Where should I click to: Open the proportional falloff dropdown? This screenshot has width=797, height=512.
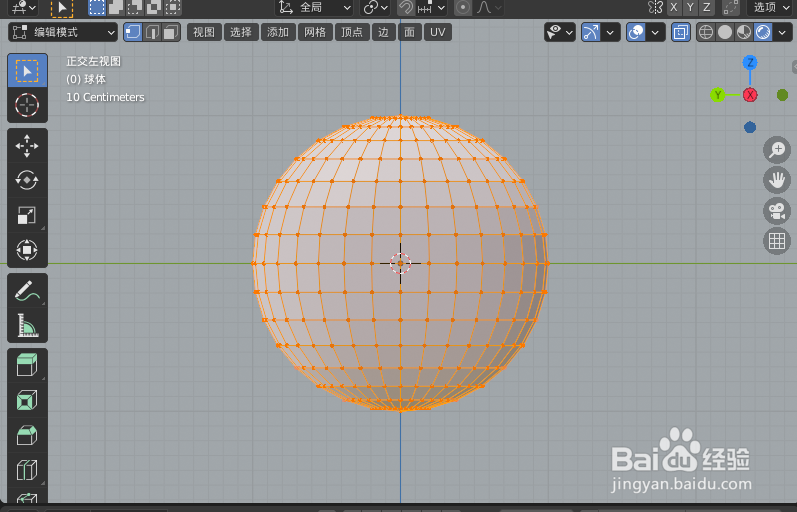[489, 8]
